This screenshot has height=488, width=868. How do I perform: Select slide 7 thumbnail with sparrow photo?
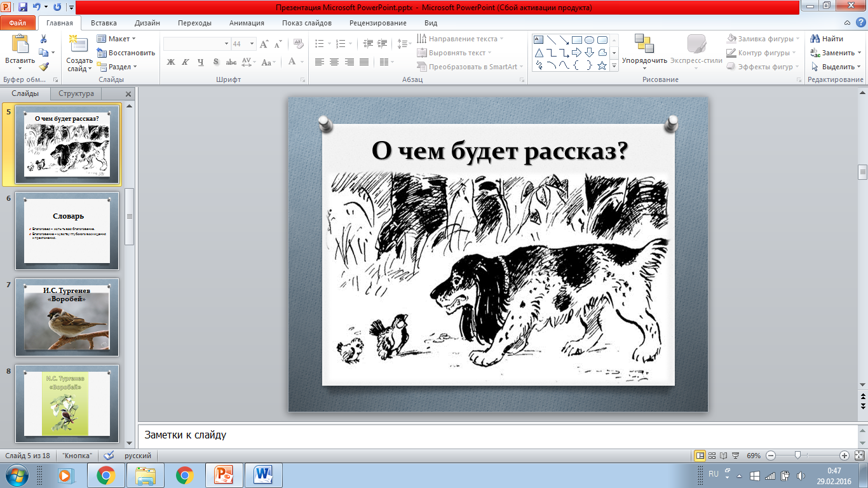click(67, 317)
